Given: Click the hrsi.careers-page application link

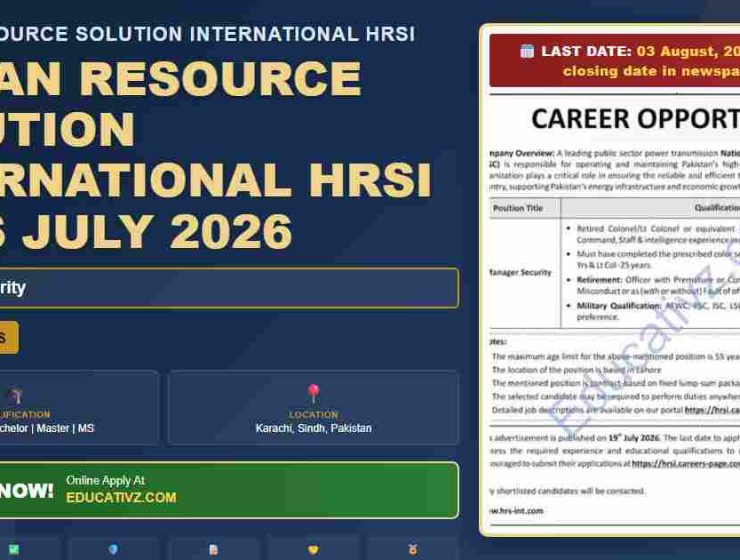Looking at the screenshot, I should (x=686, y=464).
